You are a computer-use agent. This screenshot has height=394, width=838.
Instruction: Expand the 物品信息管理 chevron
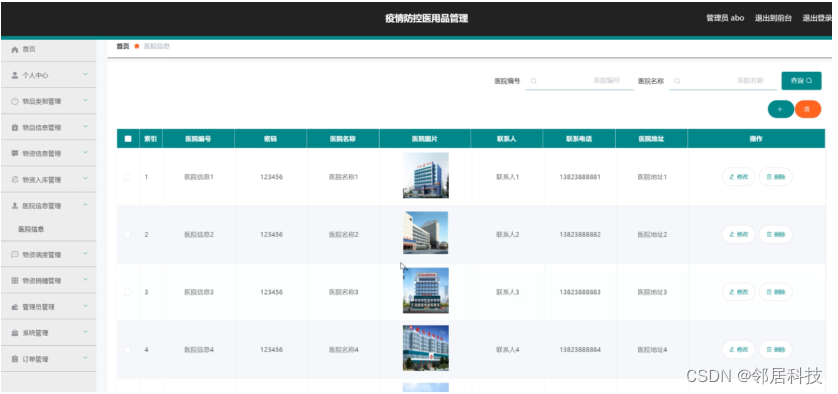86,127
